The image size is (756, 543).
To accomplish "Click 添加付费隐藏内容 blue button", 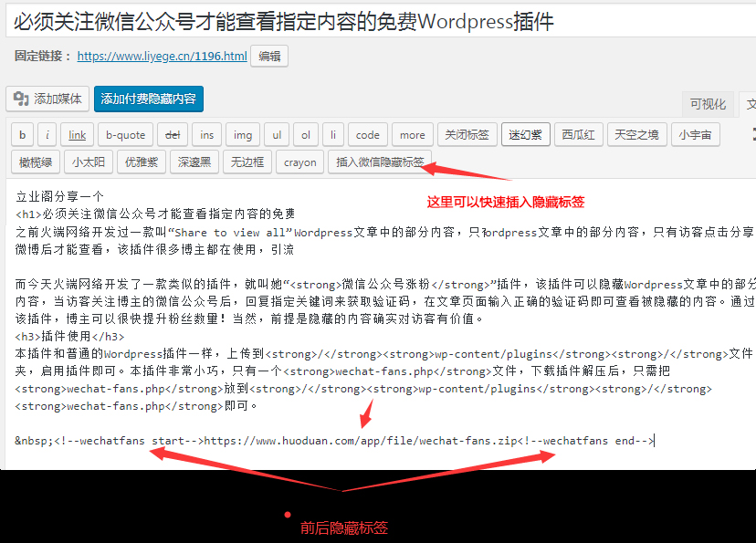I will [149, 99].
